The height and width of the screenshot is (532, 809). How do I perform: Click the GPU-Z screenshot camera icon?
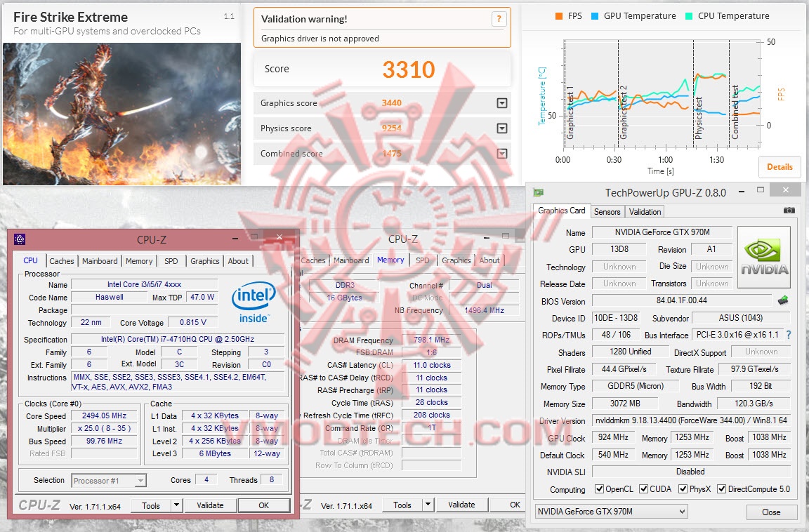(x=789, y=211)
